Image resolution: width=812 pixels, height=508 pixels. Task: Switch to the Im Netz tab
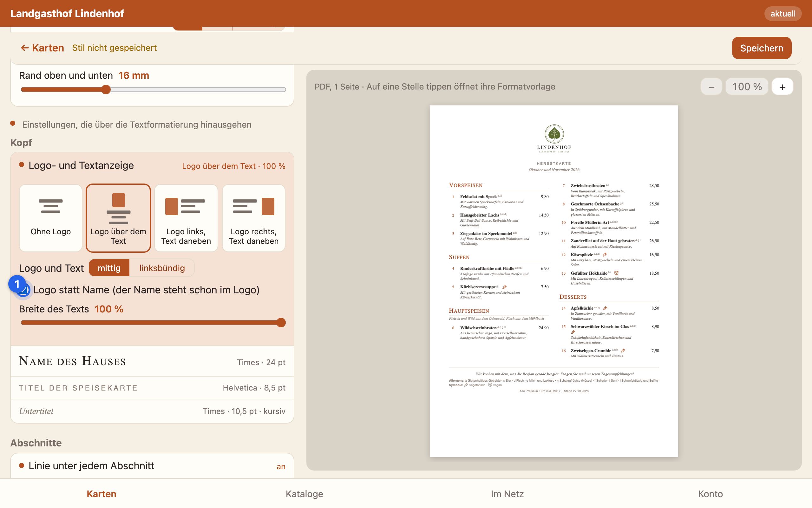(507, 493)
